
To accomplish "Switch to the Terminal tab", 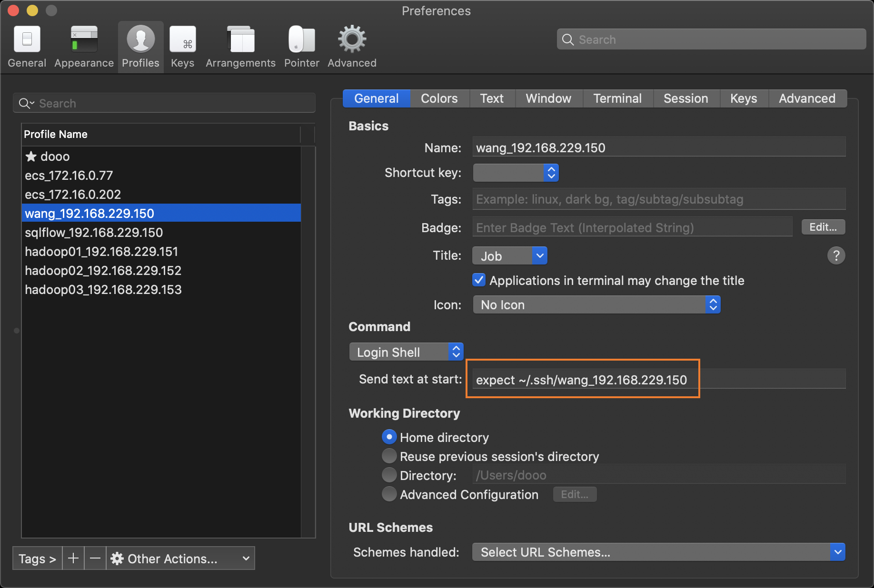I will pyautogui.click(x=617, y=98).
